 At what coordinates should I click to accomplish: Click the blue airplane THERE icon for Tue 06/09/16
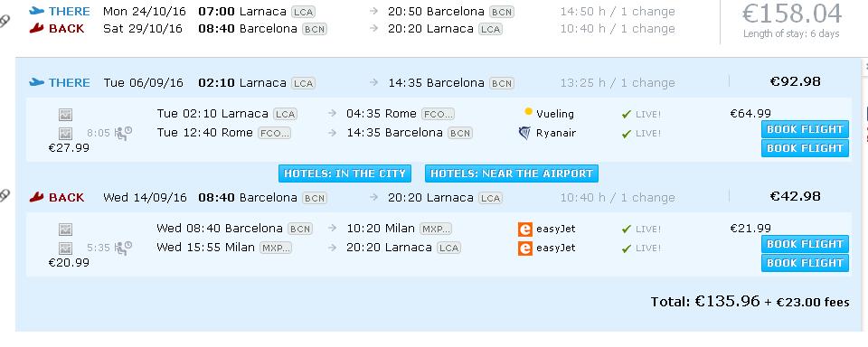36,82
